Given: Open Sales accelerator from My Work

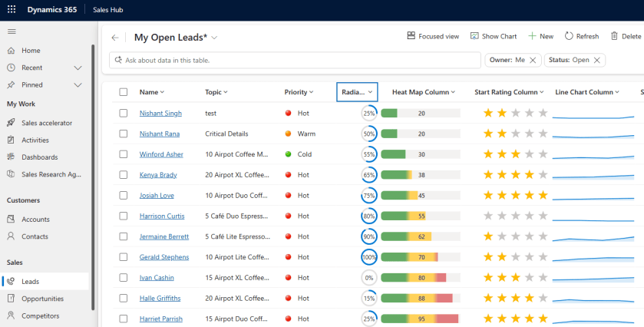Looking at the screenshot, I should [x=47, y=123].
